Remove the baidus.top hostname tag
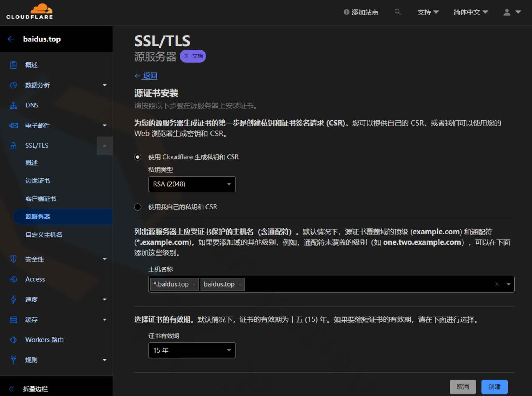Image resolution: width=532 pixels, height=396 pixels. click(240, 285)
